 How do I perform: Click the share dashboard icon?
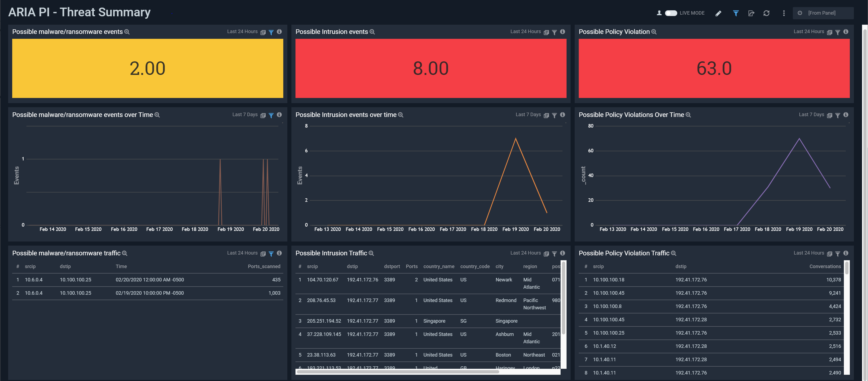751,13
